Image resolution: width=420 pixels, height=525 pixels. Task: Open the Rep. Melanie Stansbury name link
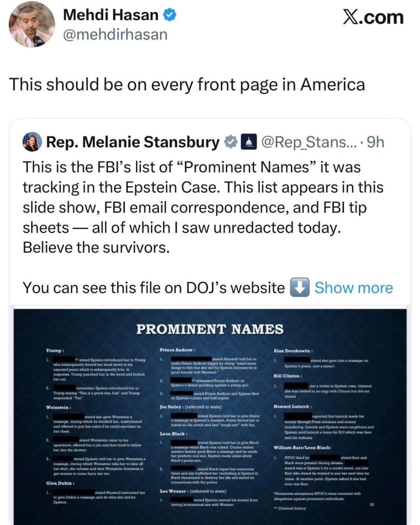(133, 142)
